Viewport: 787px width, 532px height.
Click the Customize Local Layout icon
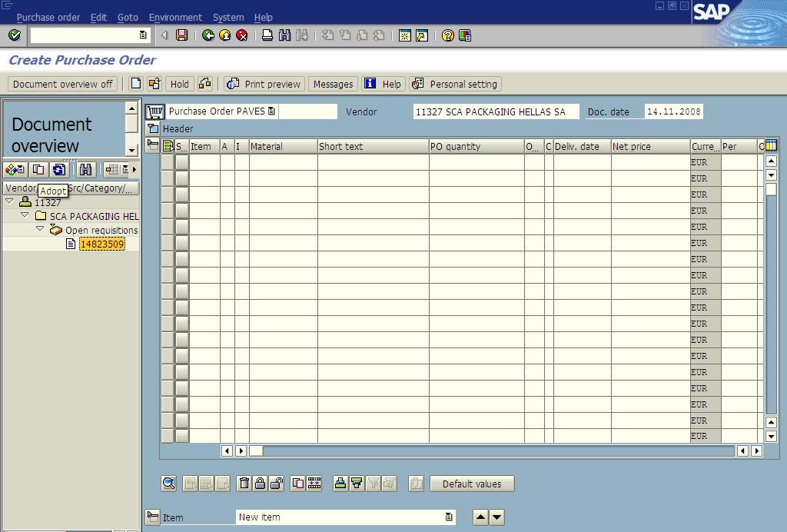pos(465,35)
